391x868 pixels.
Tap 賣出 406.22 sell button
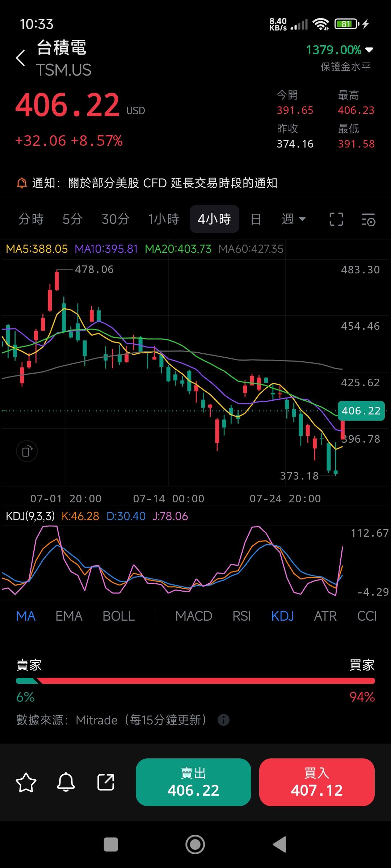pos(193,782)
